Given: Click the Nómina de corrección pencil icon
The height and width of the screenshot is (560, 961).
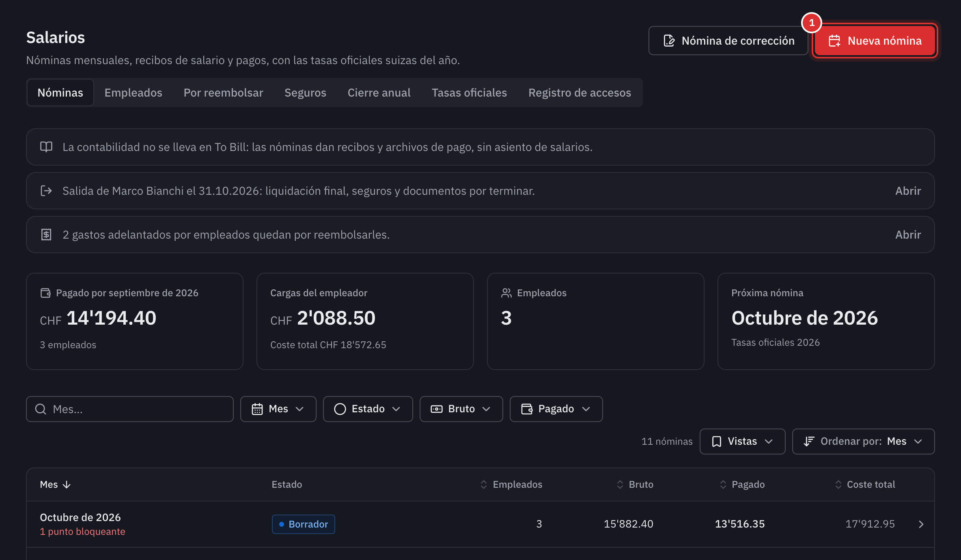Looking at the screenshot, I should pyautogui.click(x=669, y=41).
